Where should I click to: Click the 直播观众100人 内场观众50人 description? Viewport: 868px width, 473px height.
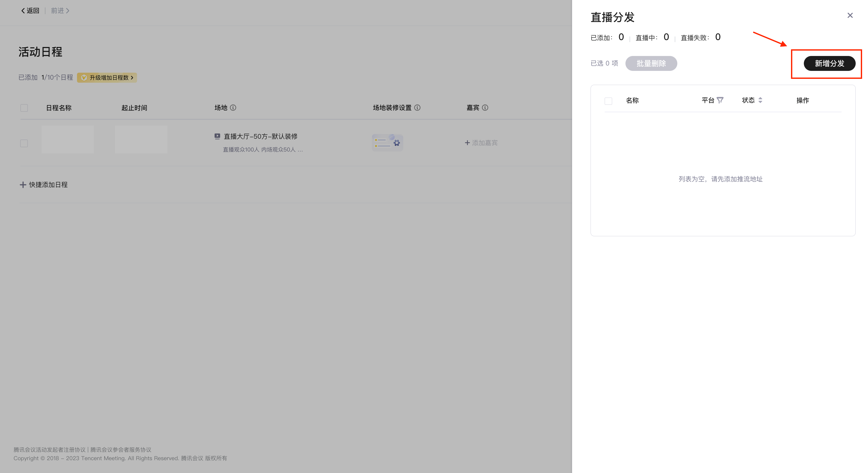pyautogui.click(x=263, y=150)
